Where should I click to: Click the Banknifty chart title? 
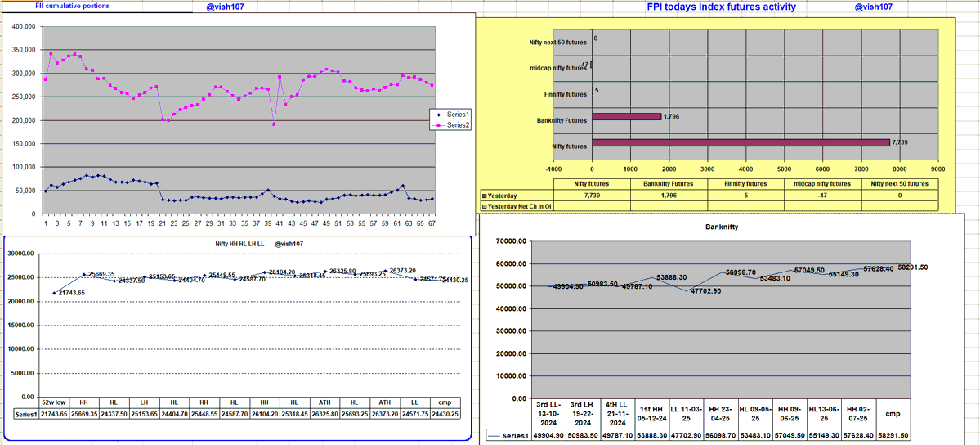click(721, 227)
